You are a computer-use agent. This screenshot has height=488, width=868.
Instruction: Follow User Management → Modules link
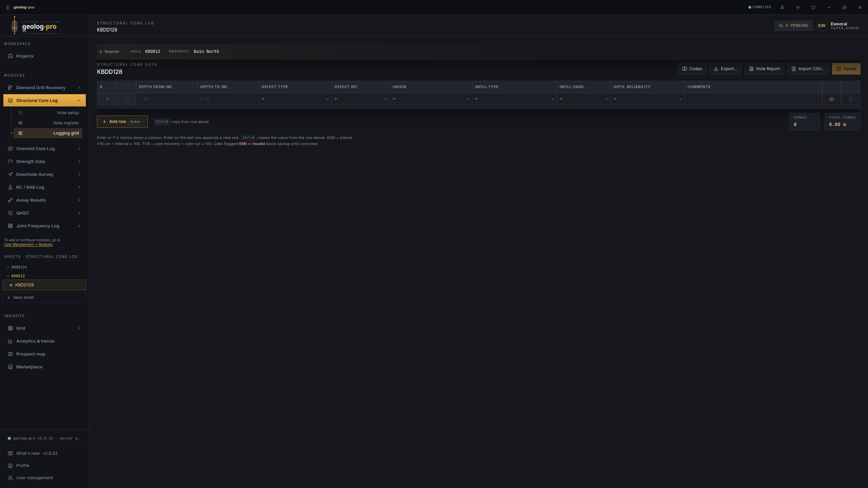(28, 244)
